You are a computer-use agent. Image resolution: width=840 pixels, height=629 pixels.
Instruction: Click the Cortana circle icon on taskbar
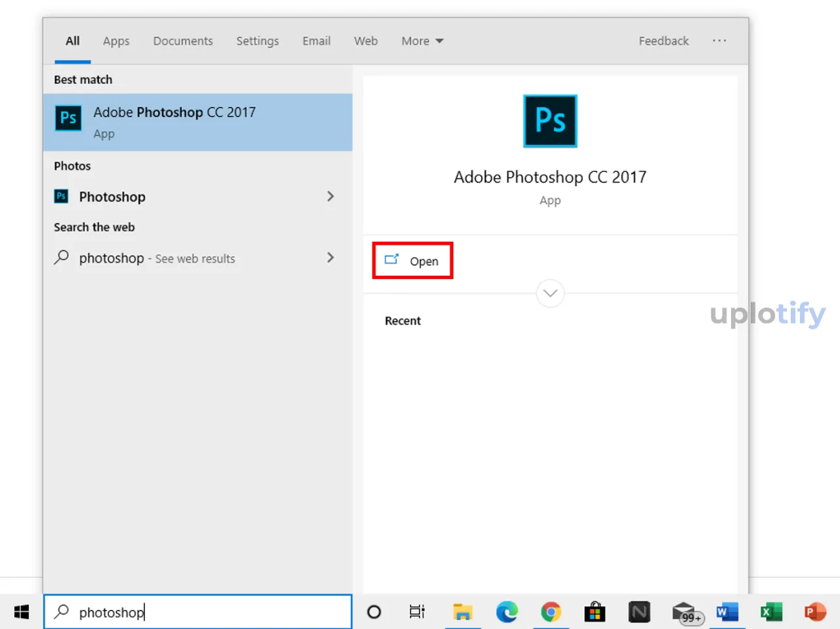(x=374, y=612)
